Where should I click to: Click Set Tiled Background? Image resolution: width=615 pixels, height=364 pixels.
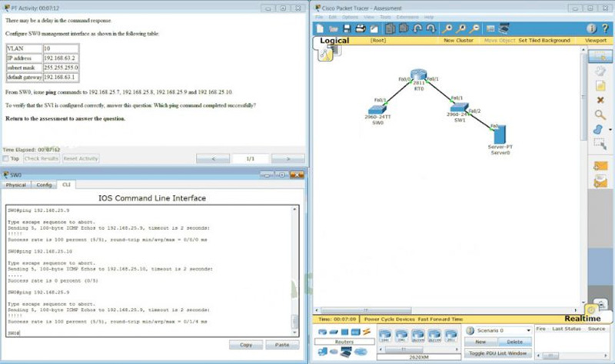click(544, 41)
